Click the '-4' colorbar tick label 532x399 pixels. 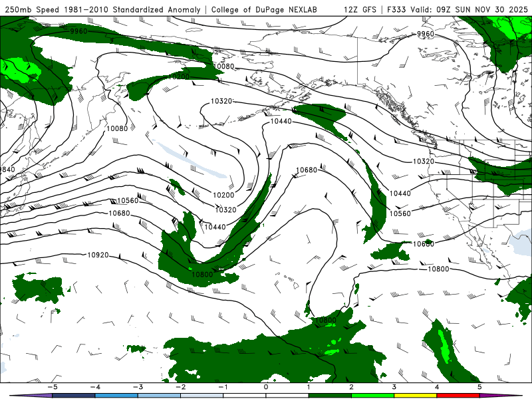click(95, 387)
